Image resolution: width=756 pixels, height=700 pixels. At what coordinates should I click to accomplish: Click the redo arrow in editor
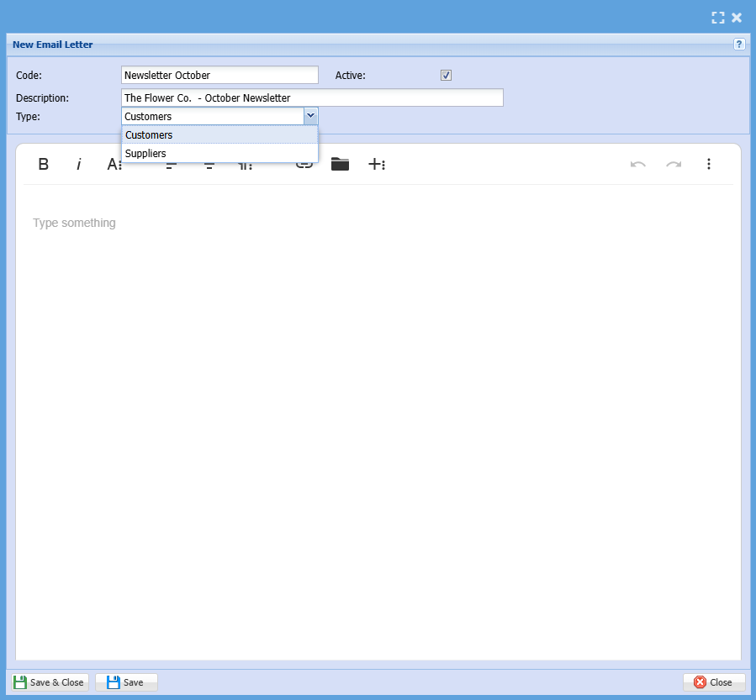pos(674,164)
